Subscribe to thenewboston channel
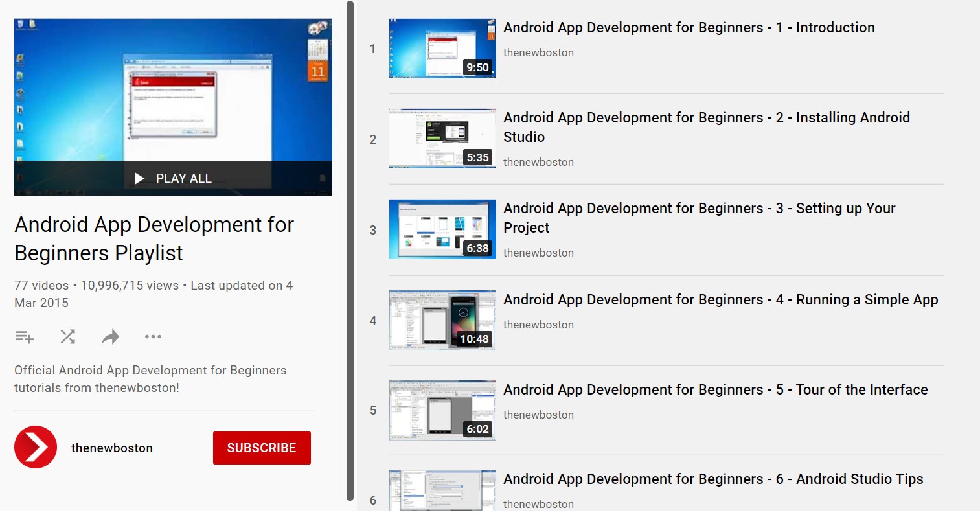This screenshot has height=517, width=980. coord(262,448)
